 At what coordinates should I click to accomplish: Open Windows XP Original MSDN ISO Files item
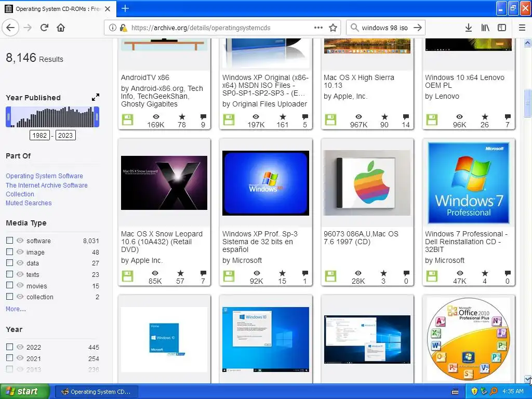coord(265,85)
